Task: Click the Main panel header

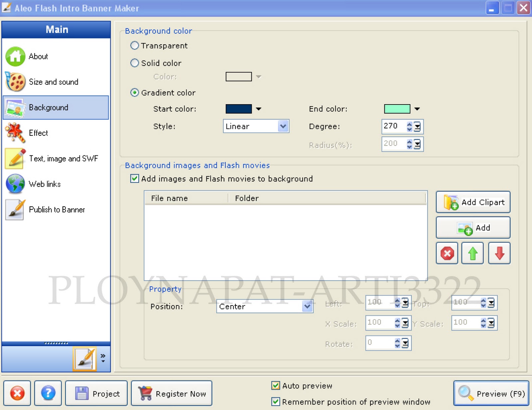Action: pos(56,30)
